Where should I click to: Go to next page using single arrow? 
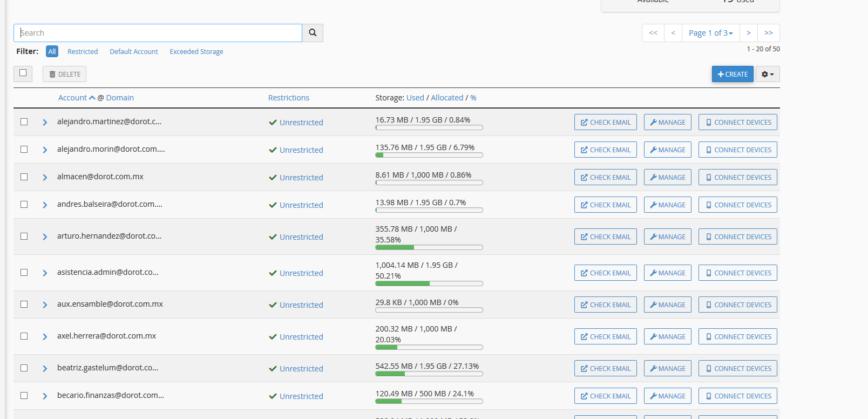(748, 33)
